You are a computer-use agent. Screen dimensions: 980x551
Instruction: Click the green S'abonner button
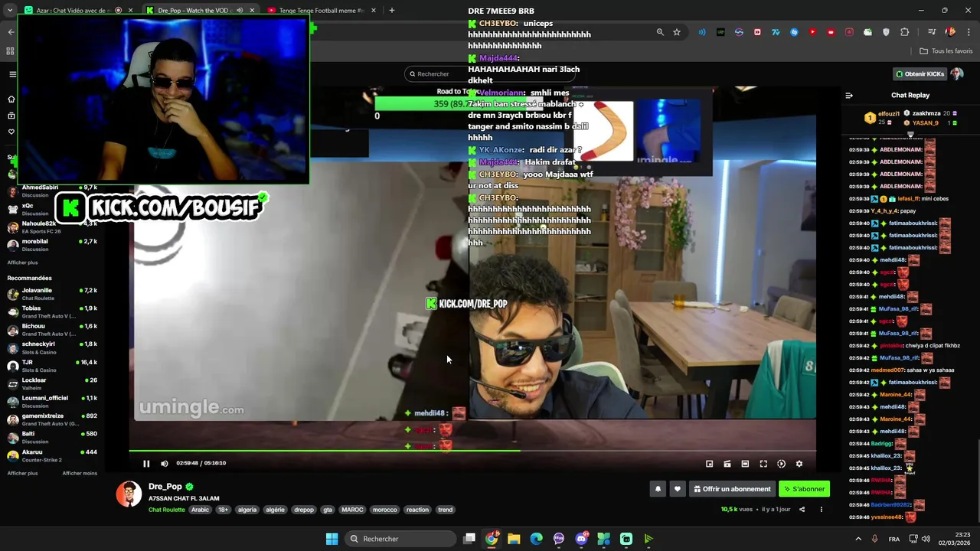[804, 489]
